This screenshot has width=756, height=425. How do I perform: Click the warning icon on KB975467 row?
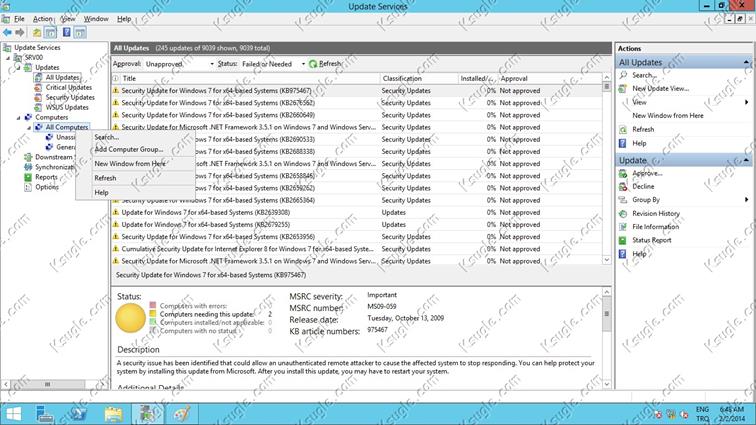click(116, 90)
